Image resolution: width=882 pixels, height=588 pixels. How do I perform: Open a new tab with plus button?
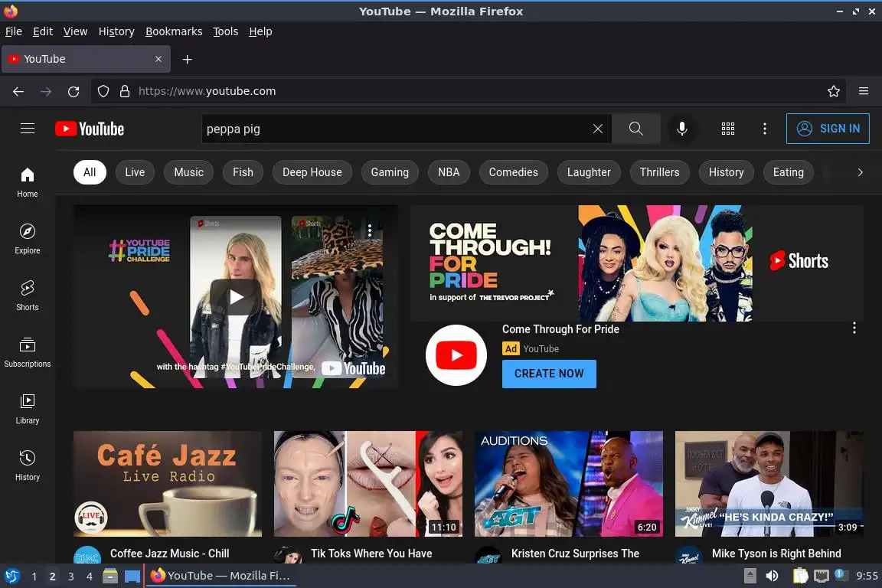[188, 59]
